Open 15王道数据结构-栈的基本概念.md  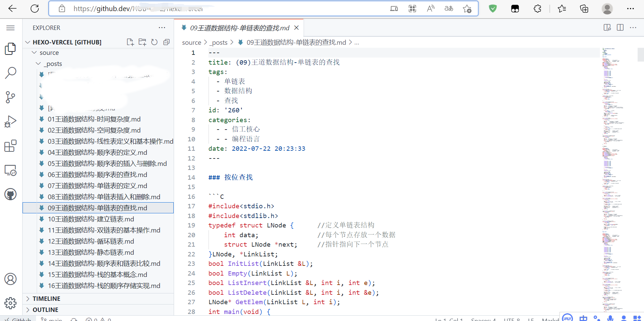[97, 275]
